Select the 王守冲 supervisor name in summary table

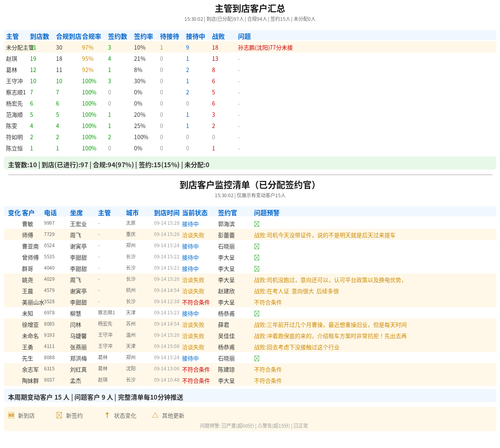tap(14, 81)
